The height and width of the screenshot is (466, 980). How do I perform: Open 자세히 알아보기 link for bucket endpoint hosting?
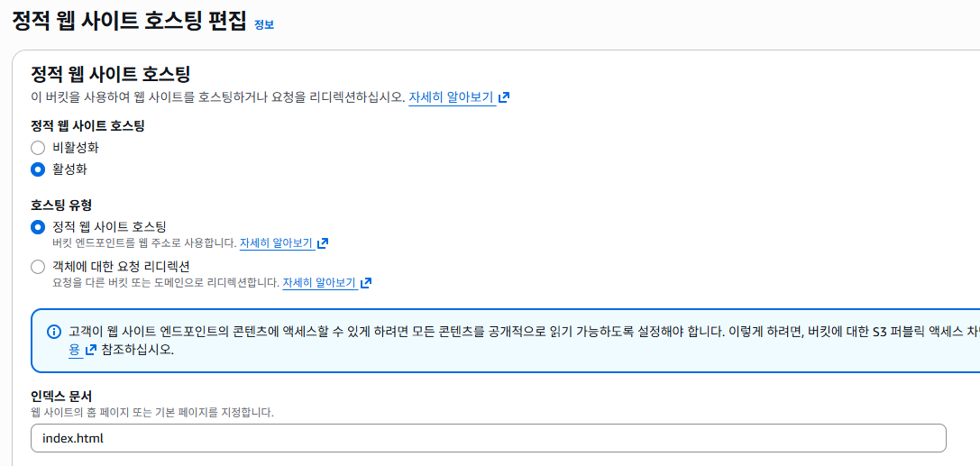276,243
